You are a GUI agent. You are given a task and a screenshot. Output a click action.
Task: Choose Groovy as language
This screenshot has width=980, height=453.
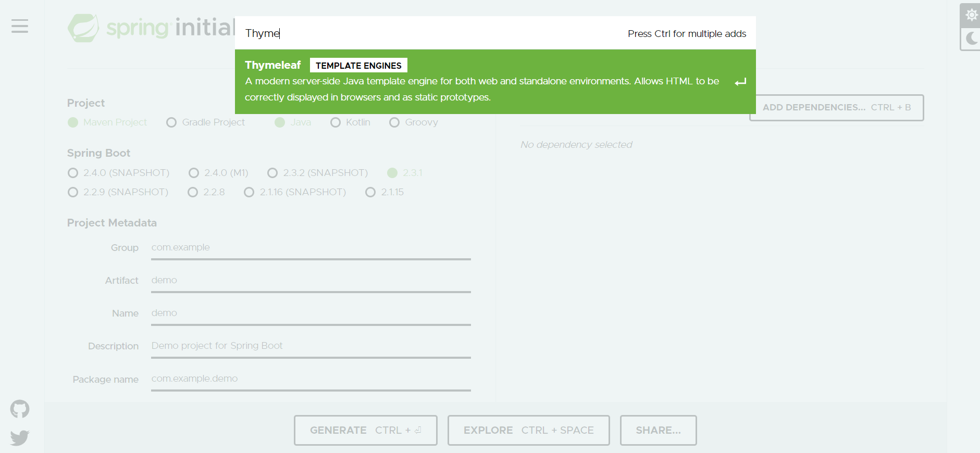(x=414, y=122)
